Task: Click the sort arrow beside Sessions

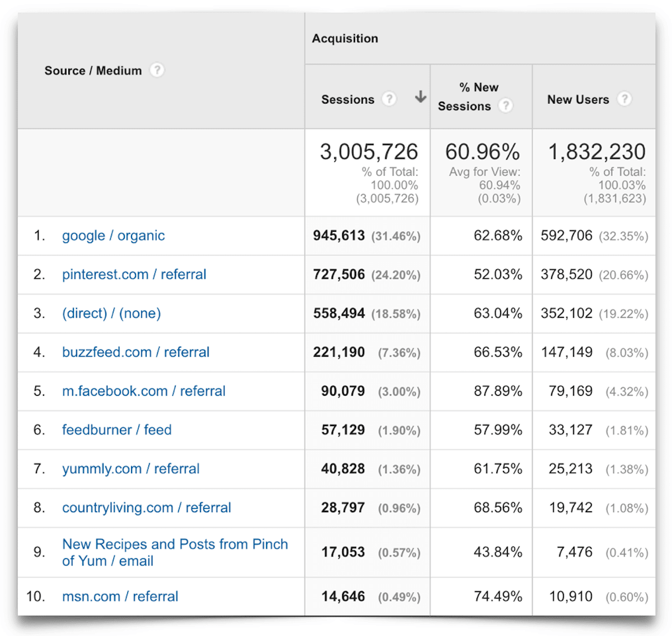Action: click(x=420, y=97)
